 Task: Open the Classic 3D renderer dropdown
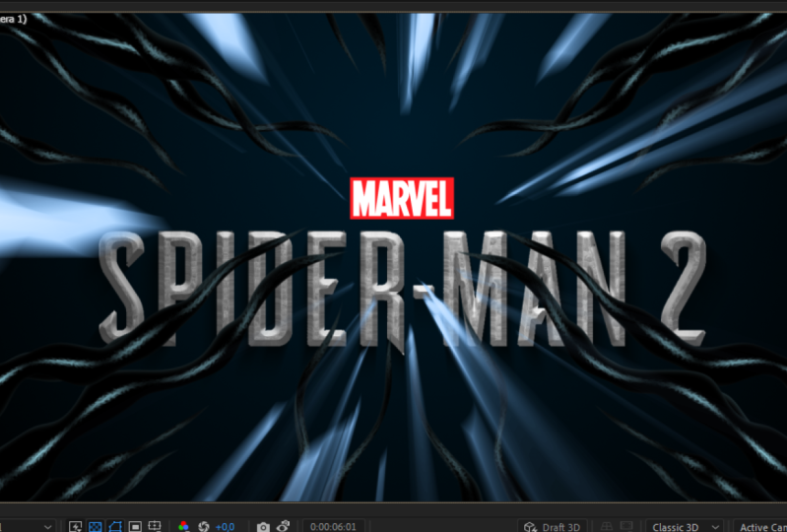(685, 527)
